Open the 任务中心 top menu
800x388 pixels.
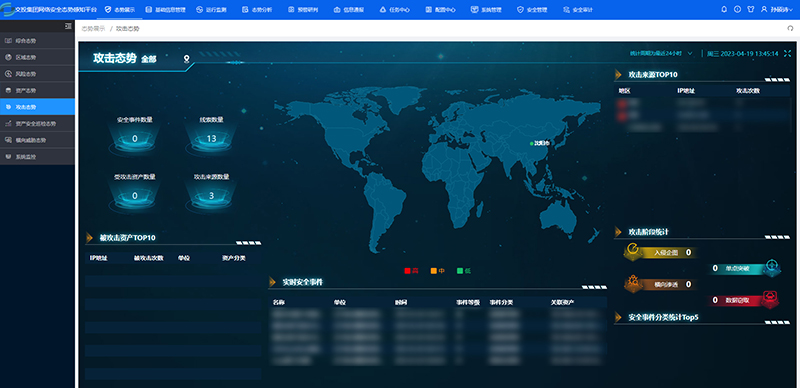tap(395, 10)
